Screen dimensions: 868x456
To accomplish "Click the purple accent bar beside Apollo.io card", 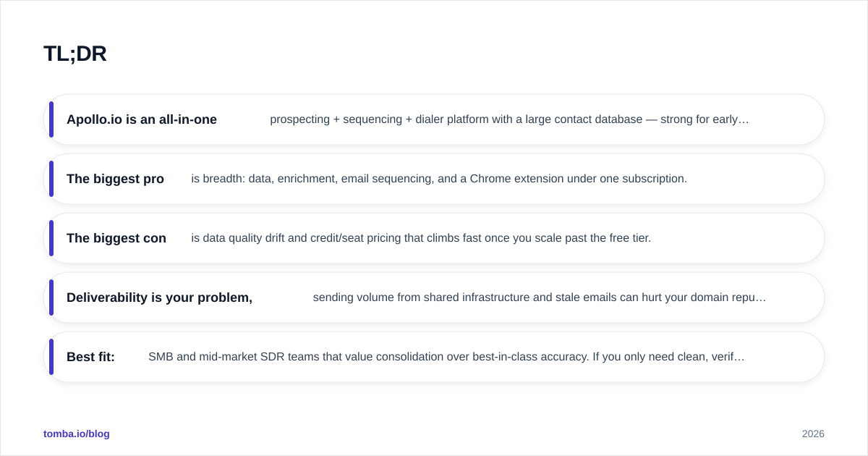I will click(x=51, y=119).
